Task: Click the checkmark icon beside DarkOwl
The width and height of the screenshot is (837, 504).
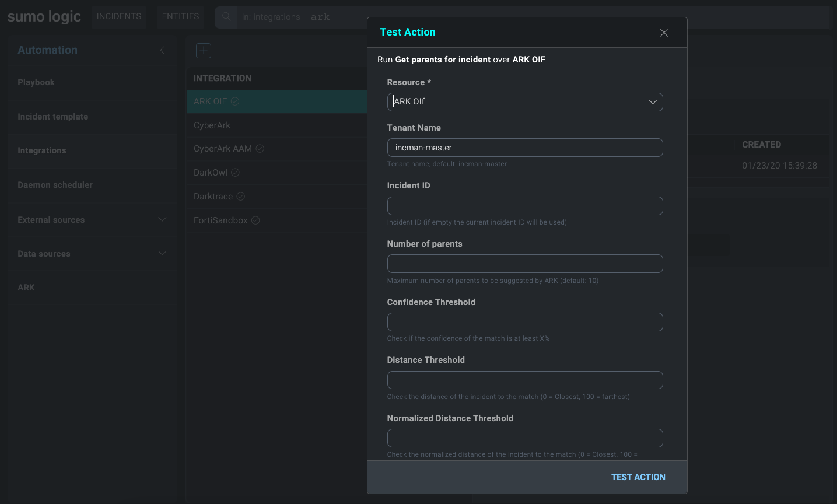Action: (x=236, y=173)
